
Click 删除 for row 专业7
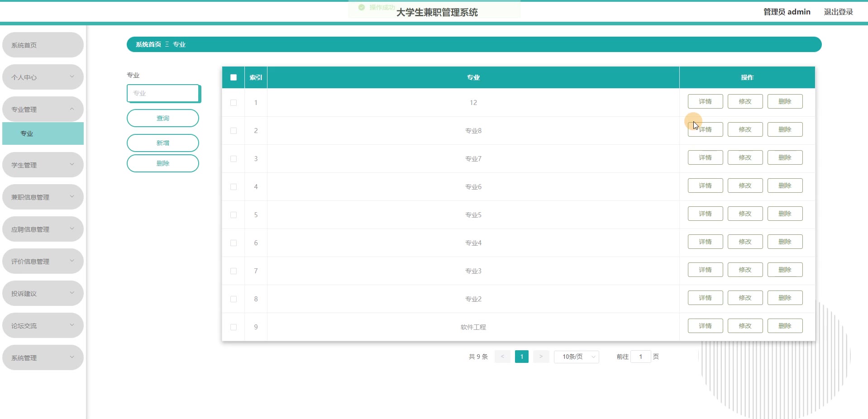click(x=785, y=157)
